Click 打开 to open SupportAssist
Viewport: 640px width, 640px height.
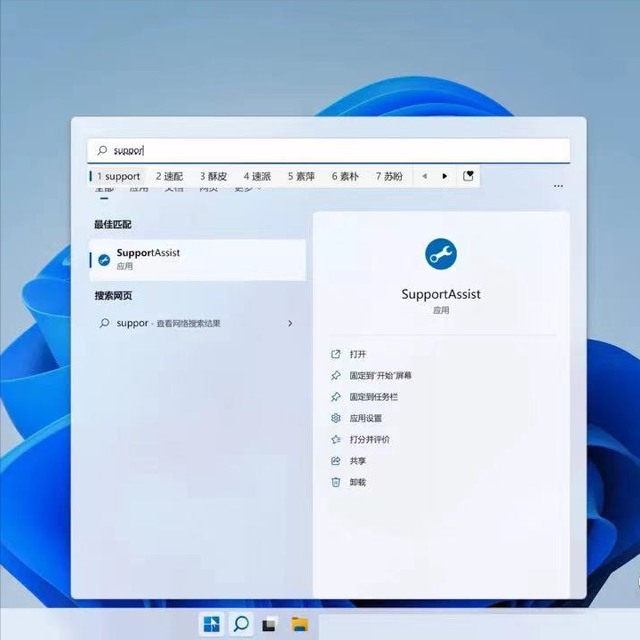pos(357,354)
